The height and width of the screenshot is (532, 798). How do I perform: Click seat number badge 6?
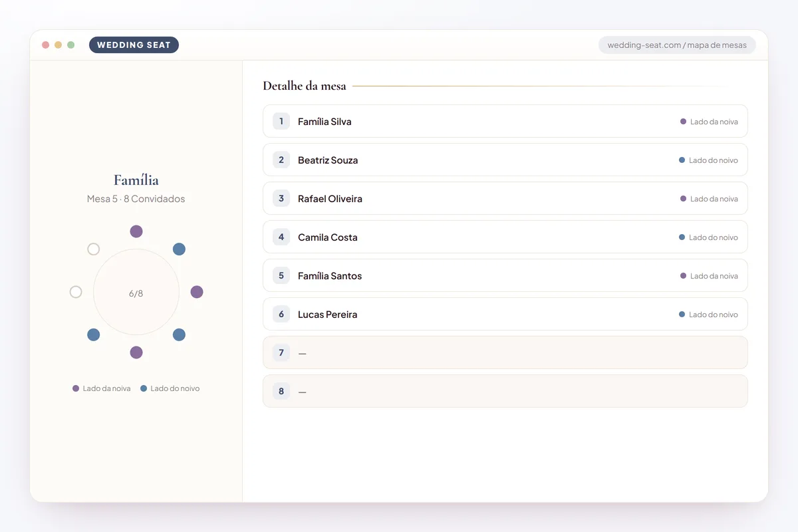click(x=281, y=314)
